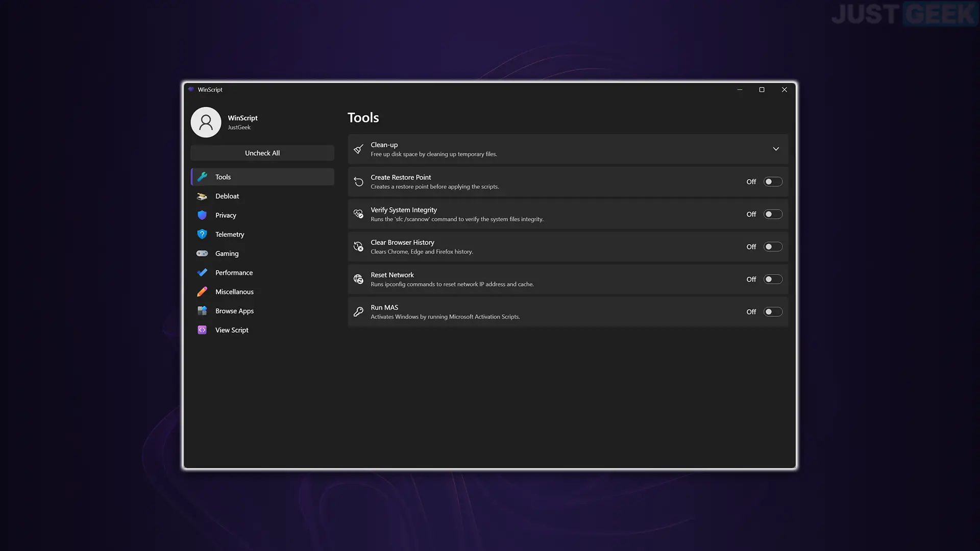
Task: Click the 'Clean-up' row title
Action: point(384,145)
